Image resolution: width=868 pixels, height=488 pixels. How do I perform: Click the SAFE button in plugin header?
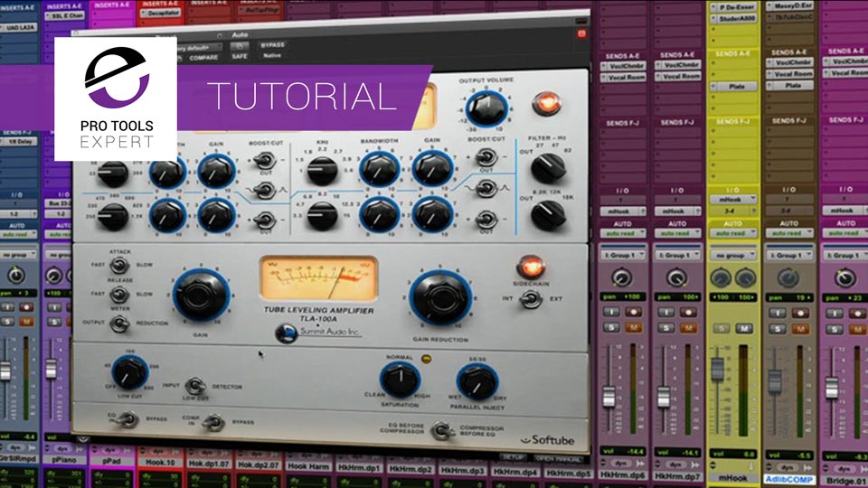click(x=240, y=56)
